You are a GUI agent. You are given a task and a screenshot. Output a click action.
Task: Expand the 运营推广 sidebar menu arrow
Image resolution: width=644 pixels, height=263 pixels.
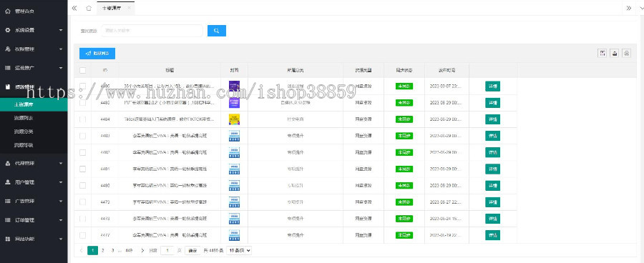(61, 68)
